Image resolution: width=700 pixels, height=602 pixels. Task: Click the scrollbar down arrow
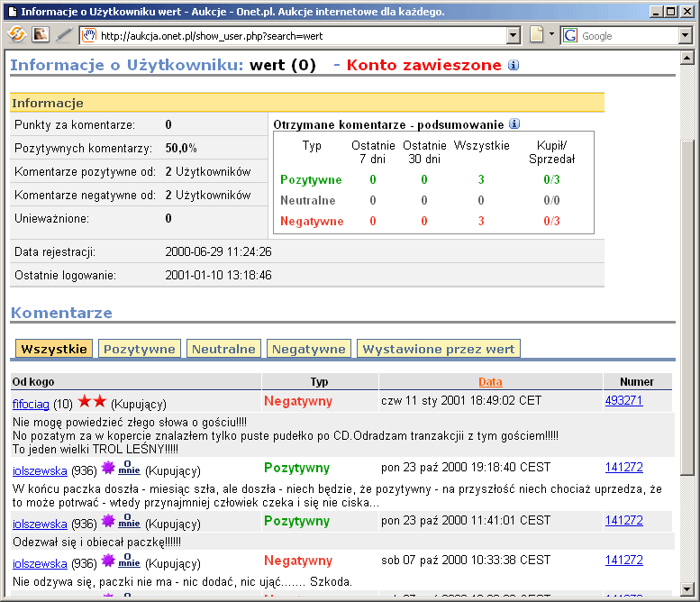(687, 589)
